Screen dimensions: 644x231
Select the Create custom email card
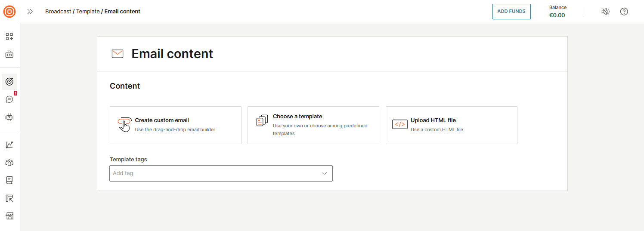click(x=175, y=125)
